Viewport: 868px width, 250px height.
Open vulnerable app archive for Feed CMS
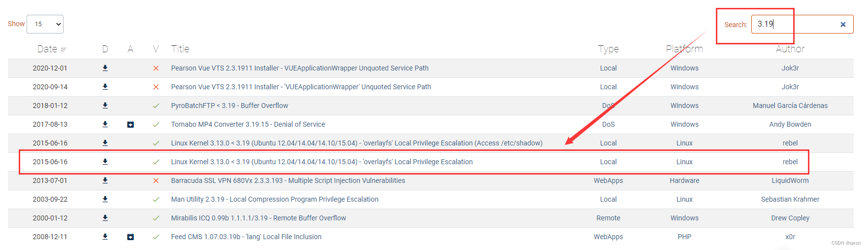point(130,237)
